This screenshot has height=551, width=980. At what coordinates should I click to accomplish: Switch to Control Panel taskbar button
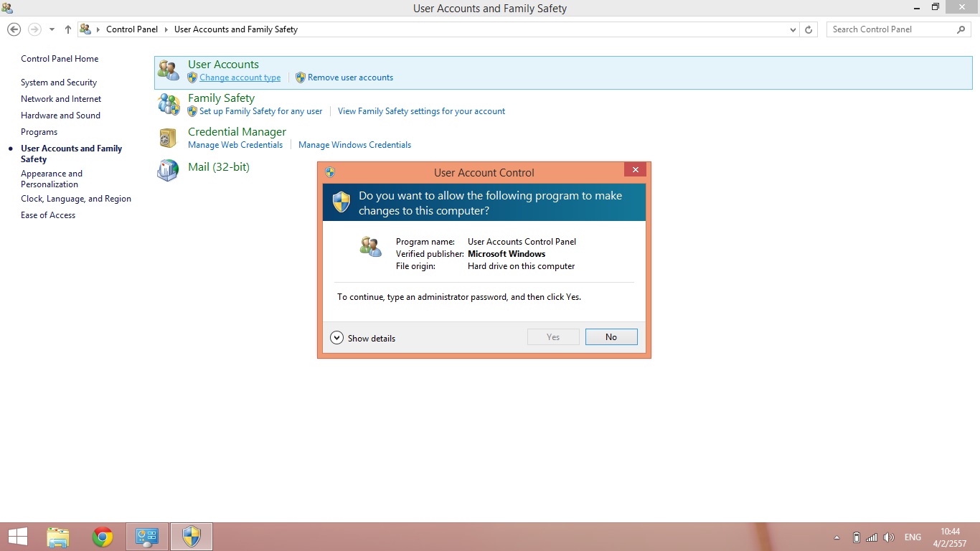point(147,537)
